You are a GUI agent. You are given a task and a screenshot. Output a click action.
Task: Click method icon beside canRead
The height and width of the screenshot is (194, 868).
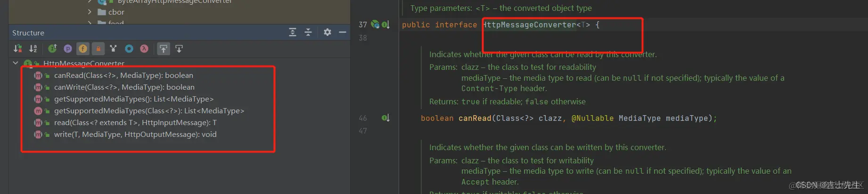point(38,75)
